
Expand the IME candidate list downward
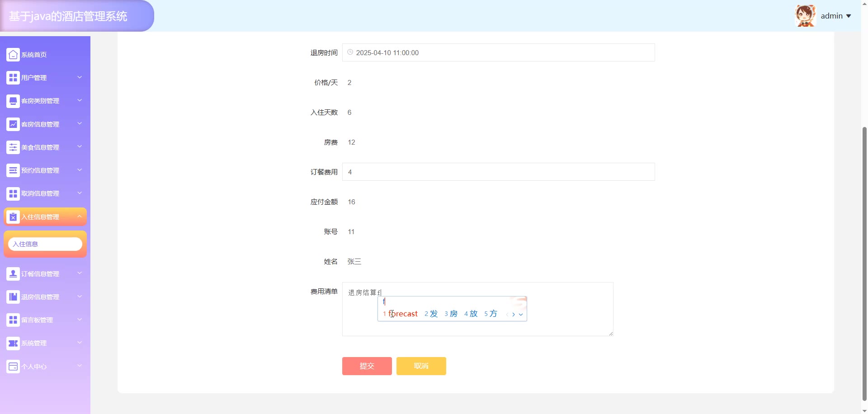click(521, 315)
